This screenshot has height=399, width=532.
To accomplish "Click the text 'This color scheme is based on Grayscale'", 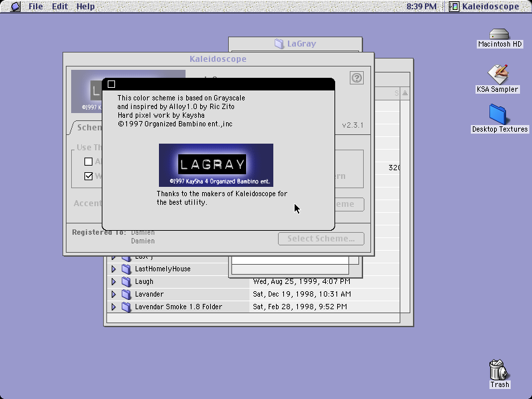I will point(181,98).
